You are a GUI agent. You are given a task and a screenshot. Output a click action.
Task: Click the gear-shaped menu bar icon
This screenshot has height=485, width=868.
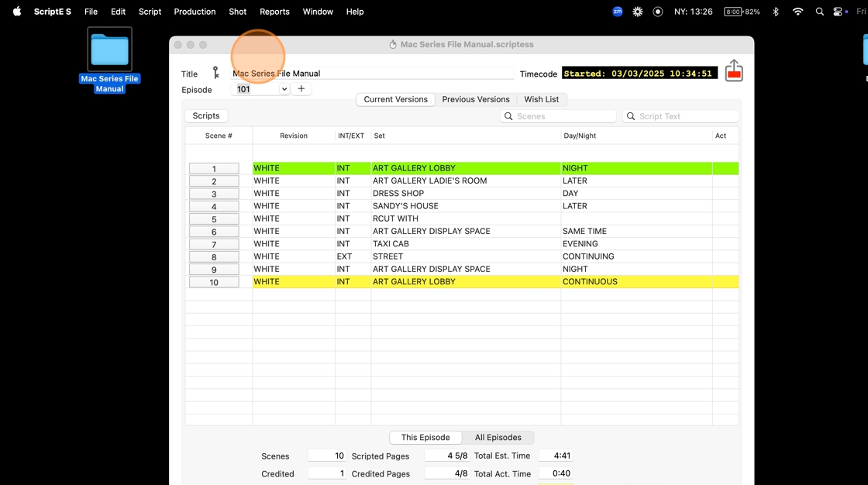pos(638,12)
